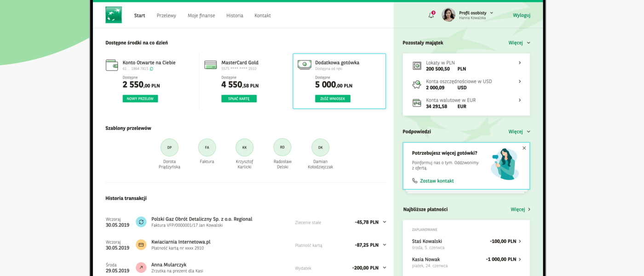644x276 pixels.
Task: Open the notifications bell icon
Action: (x=431, y=15)
